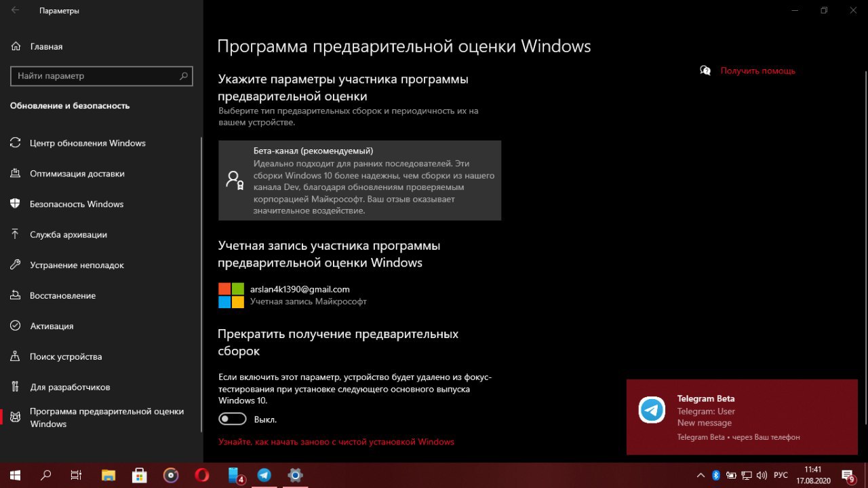Click the checkmark circle Активация icon
Screen dimensions: 868x488
click(x=16, y=326)
